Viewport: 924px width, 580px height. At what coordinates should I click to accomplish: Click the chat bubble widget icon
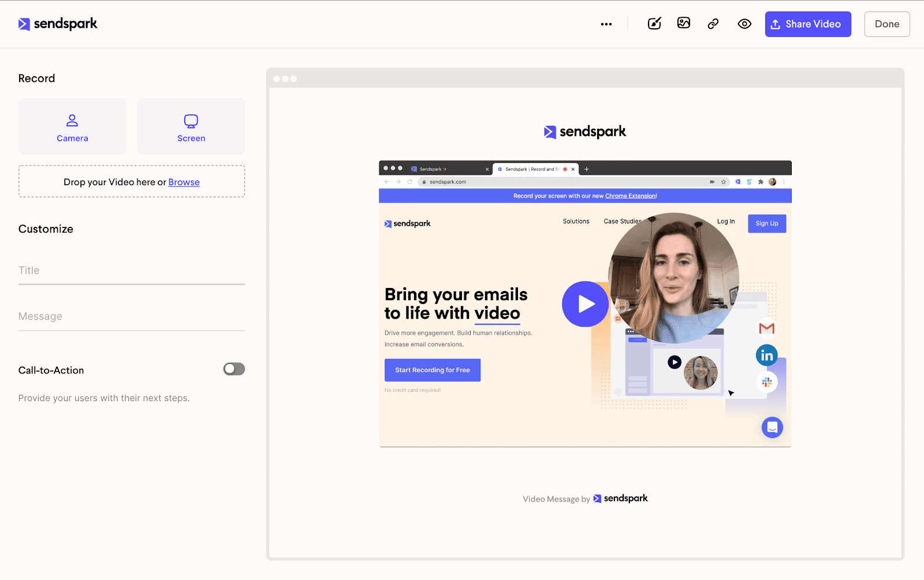(x=772, y=428)
